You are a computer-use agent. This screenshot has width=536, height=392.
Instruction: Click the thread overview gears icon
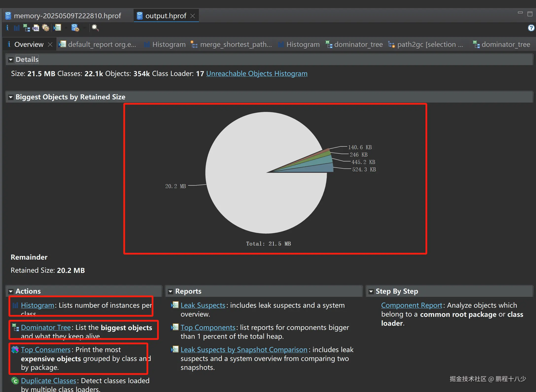click(46, 28)
